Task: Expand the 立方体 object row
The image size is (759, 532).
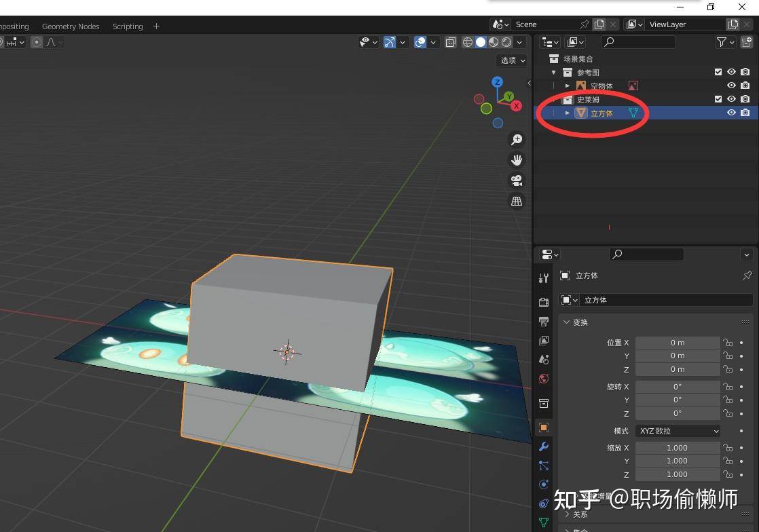Action: coord(568,113)
